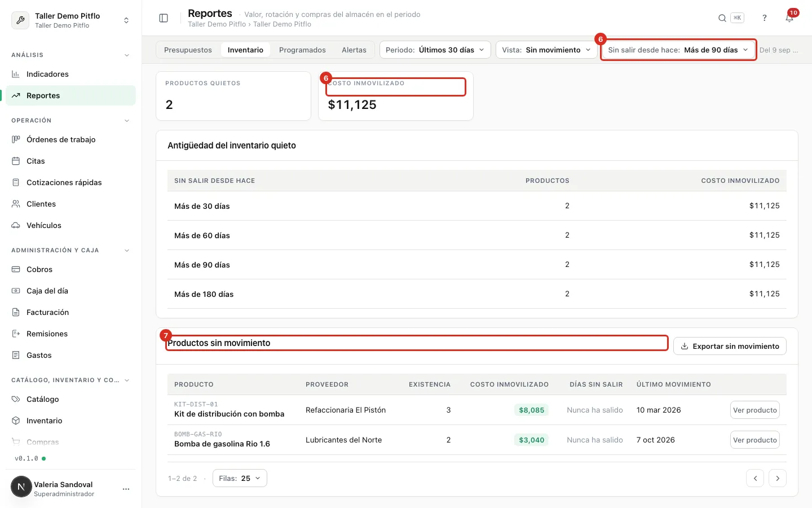Click the $8,085 cost badge
812x508 pixels.
(531, 410)
